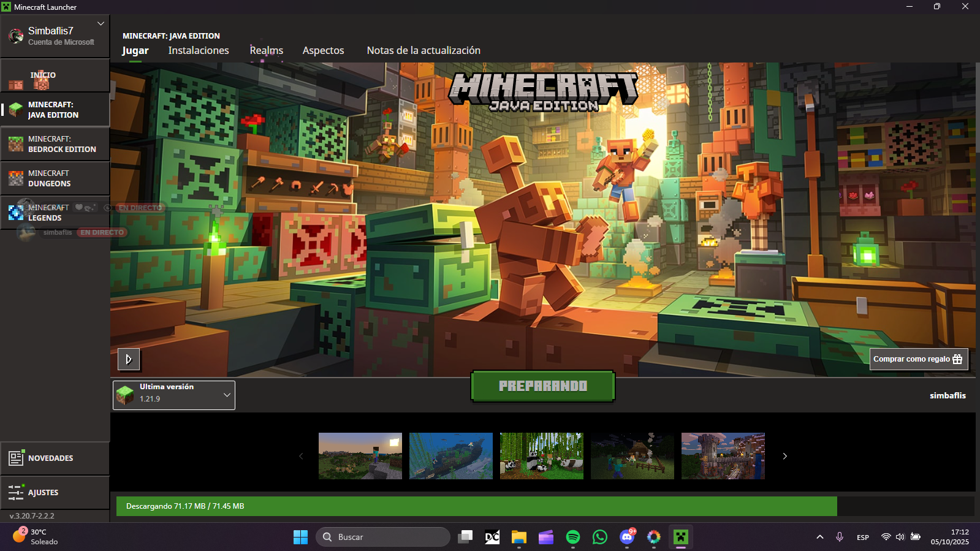Open the bamboo jungle pandas thumbnail

tap(542, 456)
